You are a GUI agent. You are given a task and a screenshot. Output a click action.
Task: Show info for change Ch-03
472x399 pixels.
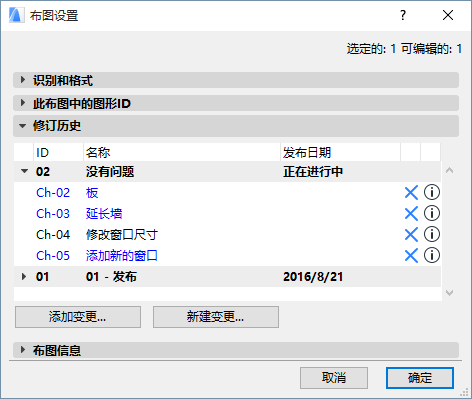[432, 213]
